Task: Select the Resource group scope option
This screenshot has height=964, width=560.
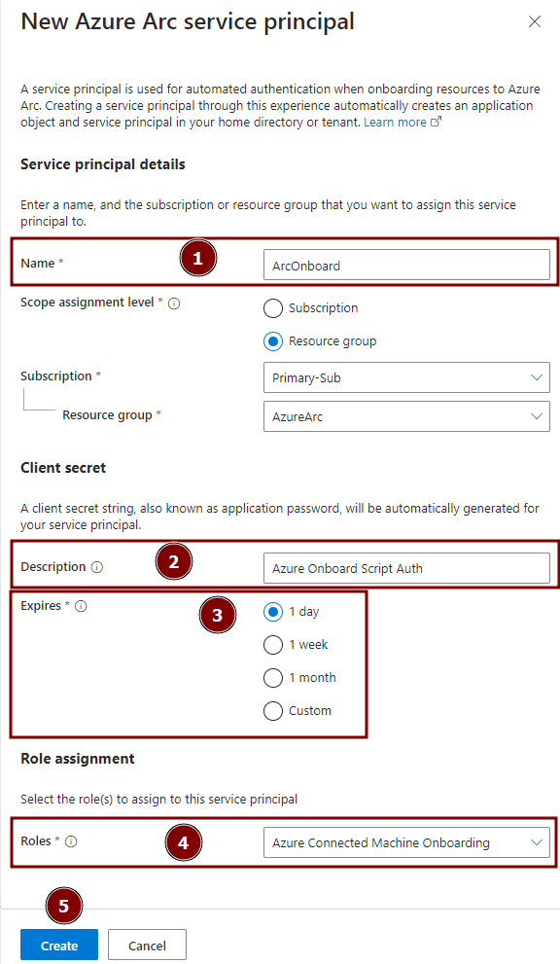Action: click(272, 341)
